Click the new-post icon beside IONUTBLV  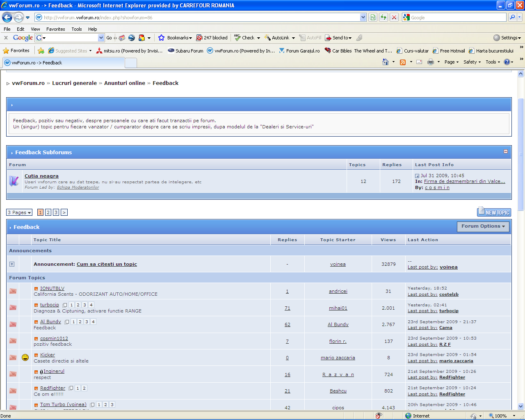[36, 289]
